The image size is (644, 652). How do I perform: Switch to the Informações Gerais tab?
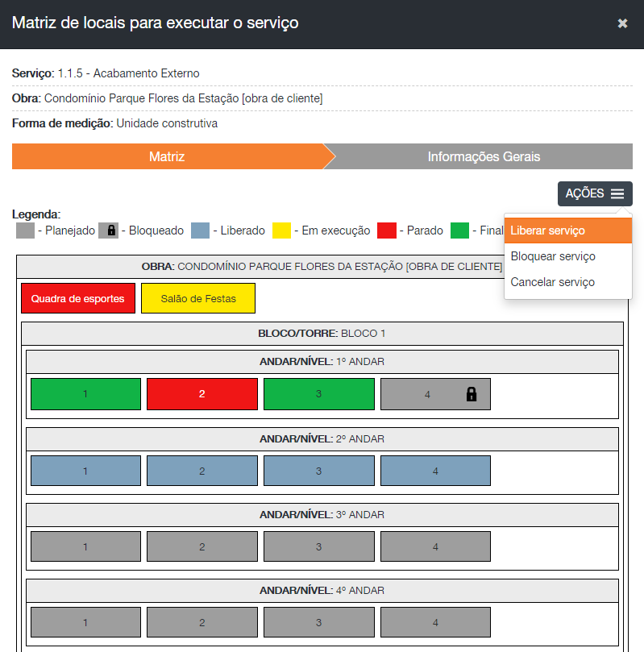[484, 156]
